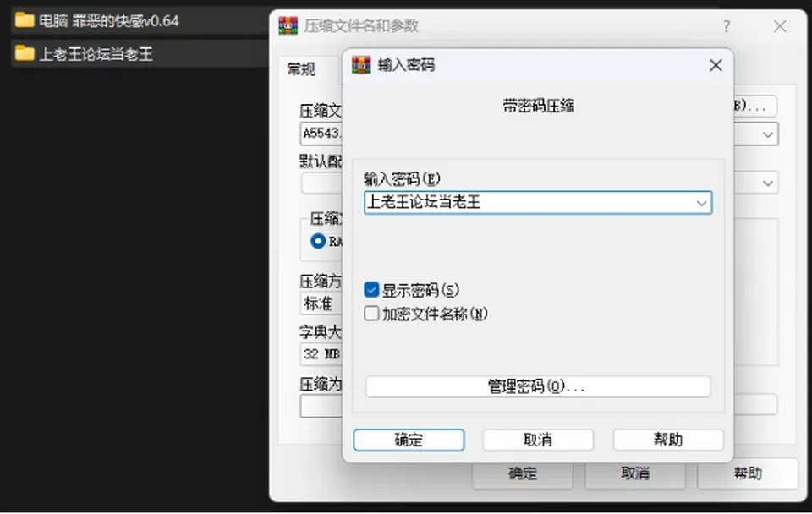Open the 32 MB dictionary size dropdown
The height and width of the screenshot is (514, 812).
321,354
